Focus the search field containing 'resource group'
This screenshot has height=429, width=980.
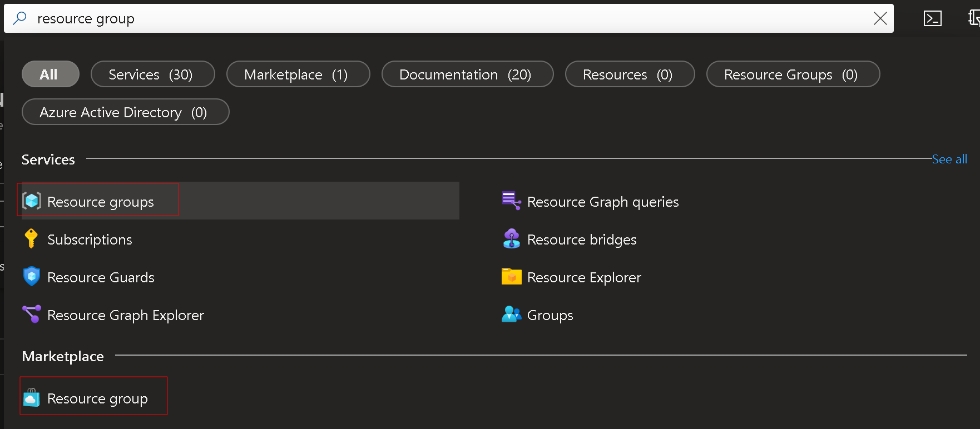click(449, 18)
